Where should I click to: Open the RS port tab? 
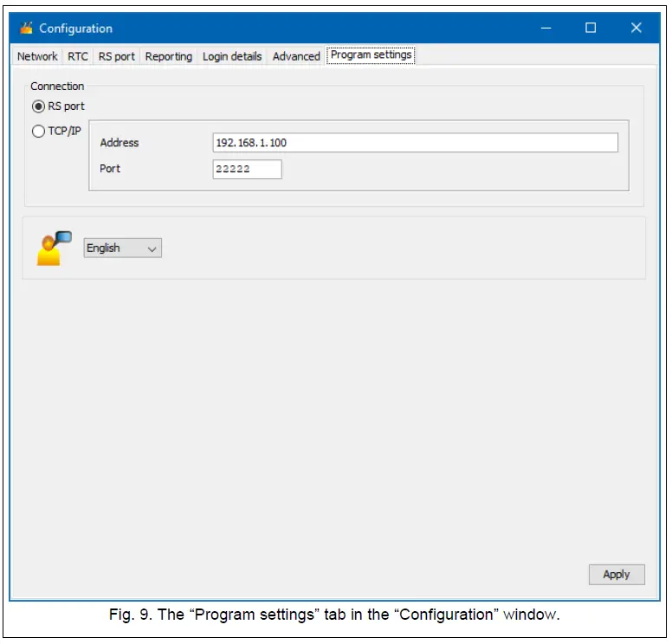117,56
